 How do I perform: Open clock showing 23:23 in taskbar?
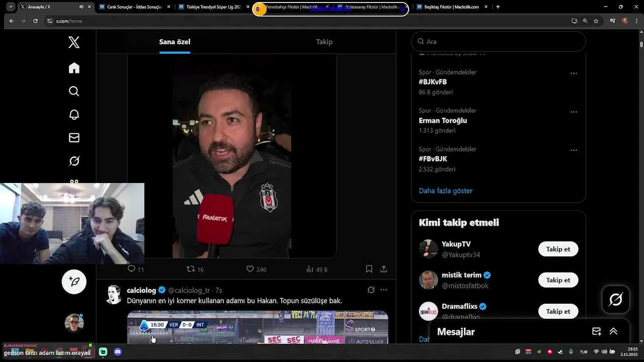pyautogui.click(x=629, y=351)
